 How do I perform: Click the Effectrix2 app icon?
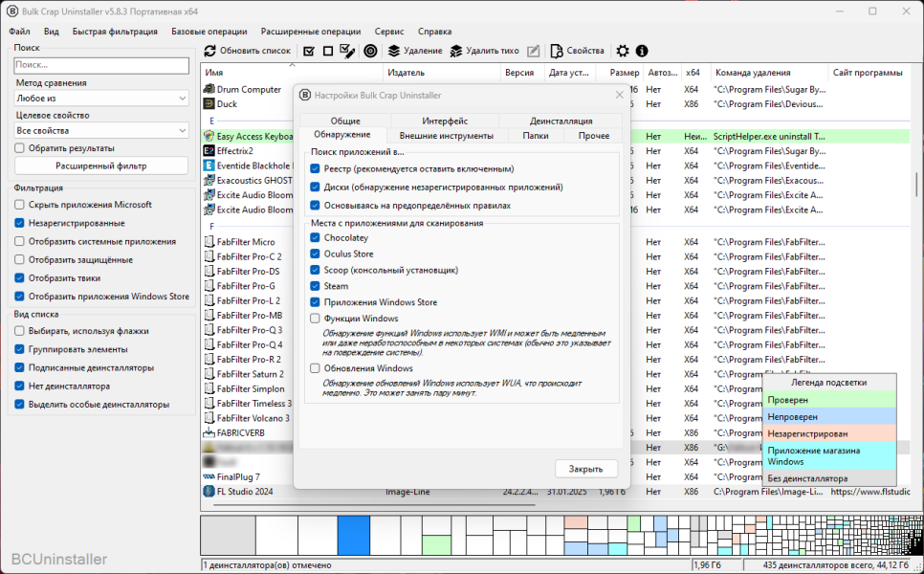[209, 151]
